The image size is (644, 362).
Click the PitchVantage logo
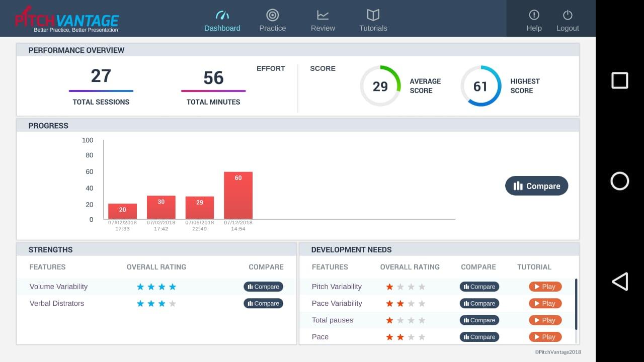pos(66,19)
